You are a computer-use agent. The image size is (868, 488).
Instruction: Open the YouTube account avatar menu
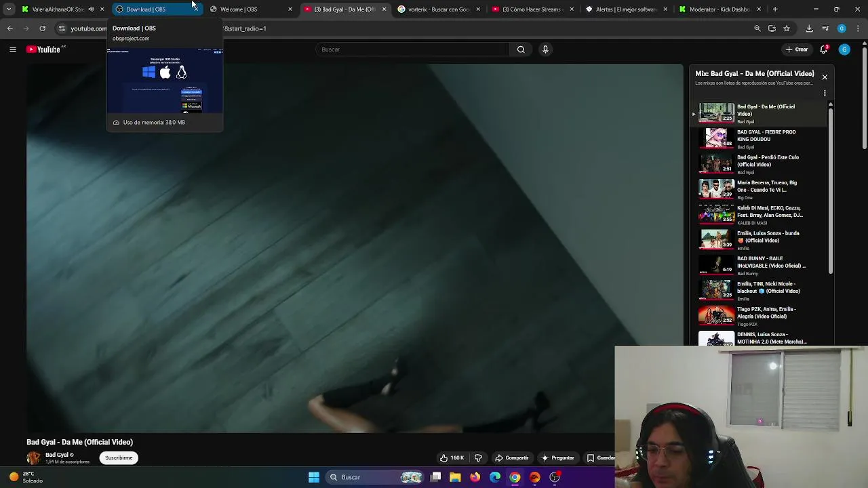844,49
